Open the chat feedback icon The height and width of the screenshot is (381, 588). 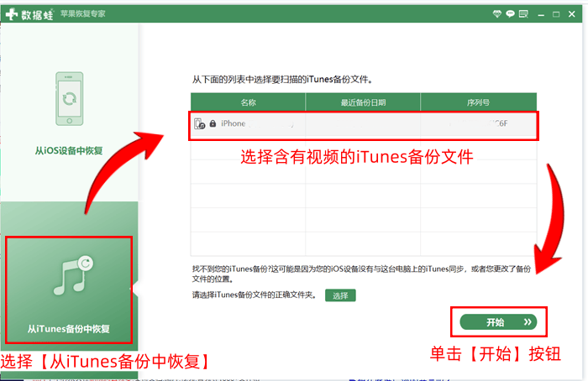510,14
